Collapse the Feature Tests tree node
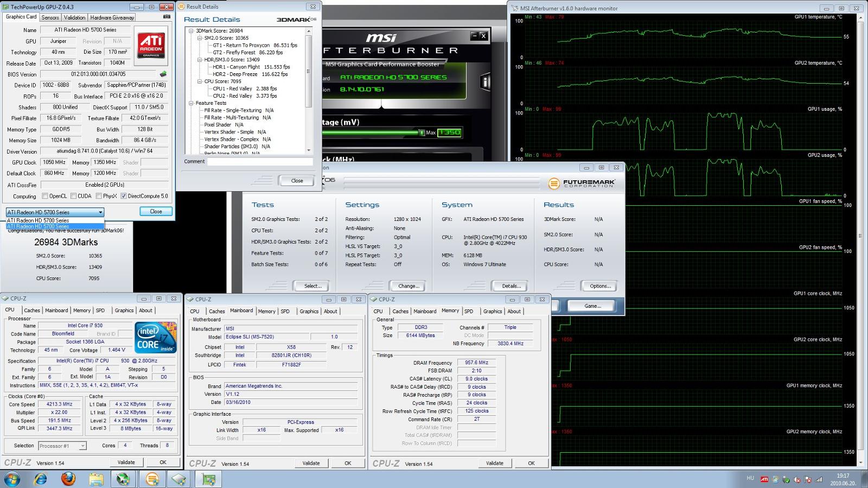 191,103
